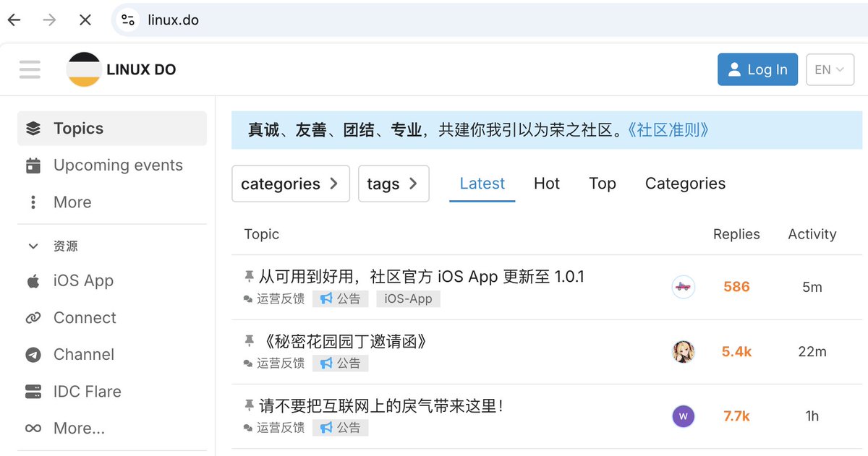Expand the categories filter dropdown

291,184
